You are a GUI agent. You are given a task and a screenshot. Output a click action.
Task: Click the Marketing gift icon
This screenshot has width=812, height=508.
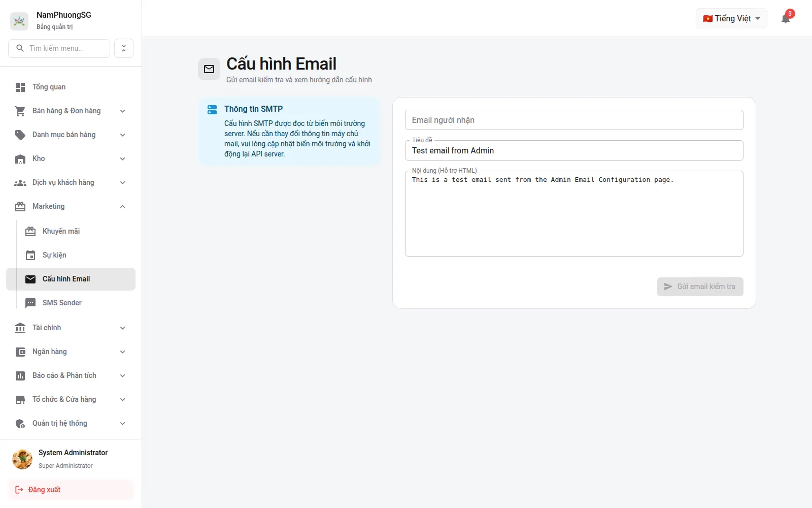tap(20, 207)
